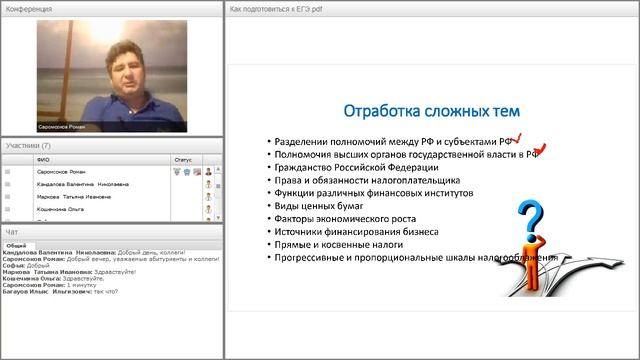Click the microphone status icon for Саромсоков Роман
This screenshot has height=360, width=640.
(x=177, y=172)
